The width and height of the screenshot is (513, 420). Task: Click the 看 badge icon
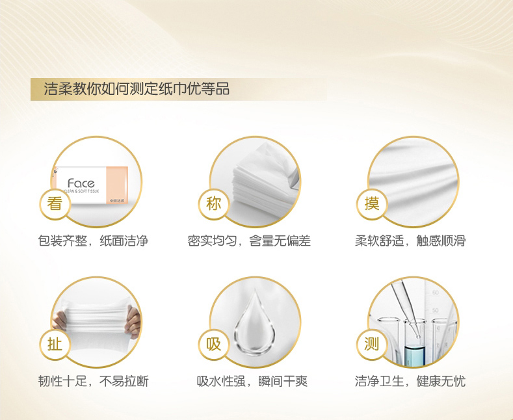click(x=55, y=204)
